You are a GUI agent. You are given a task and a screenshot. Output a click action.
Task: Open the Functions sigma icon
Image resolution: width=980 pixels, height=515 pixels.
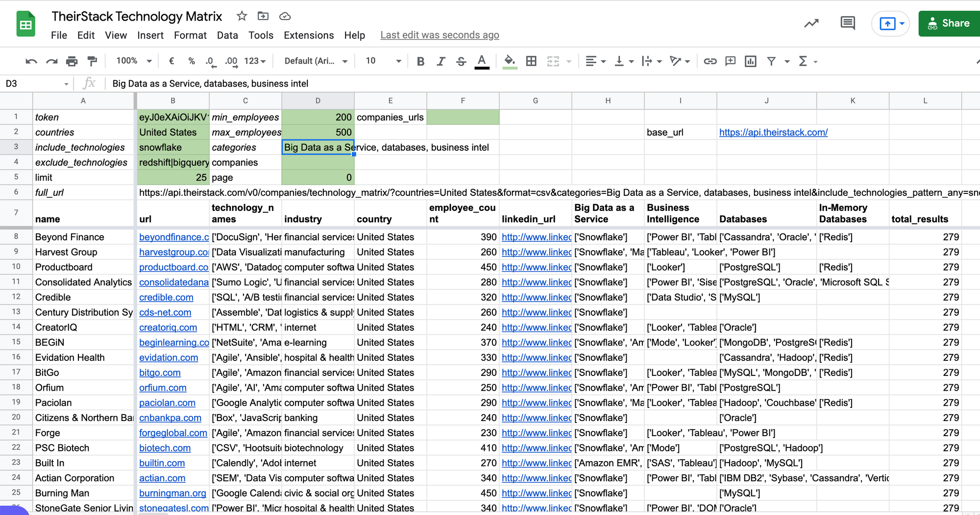click(x=803, y=61)
